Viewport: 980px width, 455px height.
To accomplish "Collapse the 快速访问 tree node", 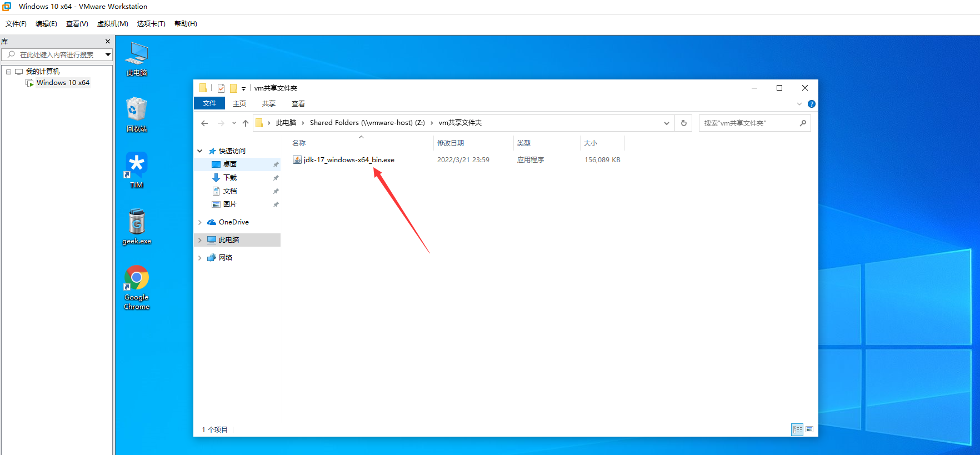I will (x=200, y=151).
